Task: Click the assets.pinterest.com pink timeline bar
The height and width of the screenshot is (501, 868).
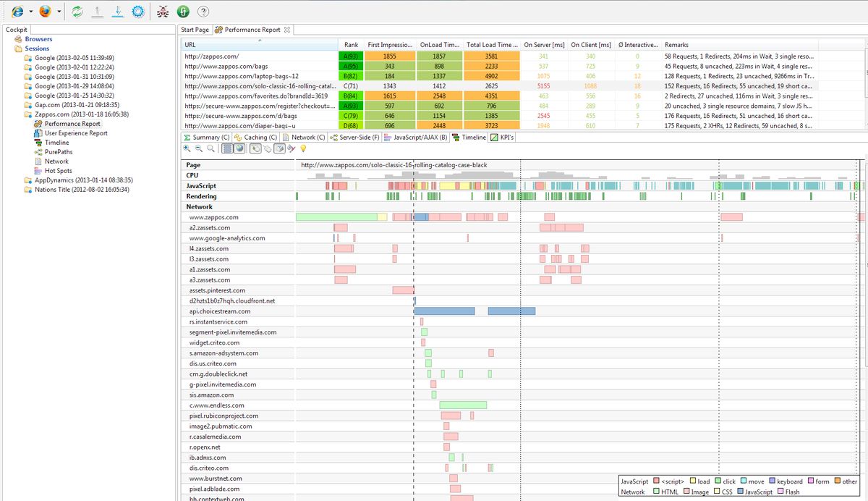Action: point(403,290)
